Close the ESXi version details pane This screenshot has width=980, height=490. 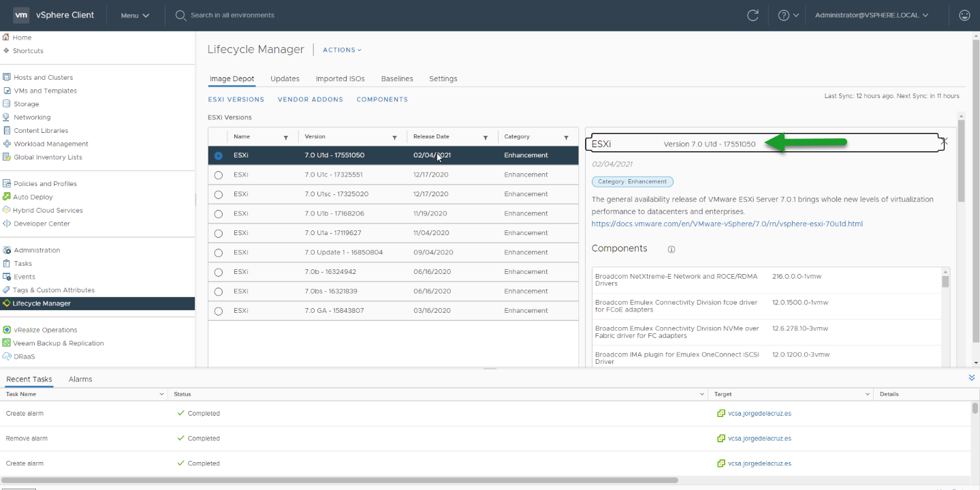point(944,141)
